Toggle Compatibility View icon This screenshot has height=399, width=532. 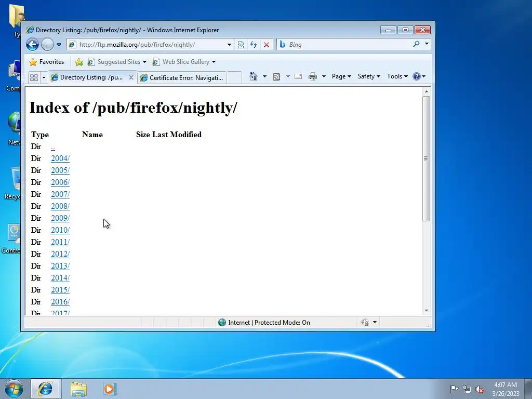click(x=241, y=45)
